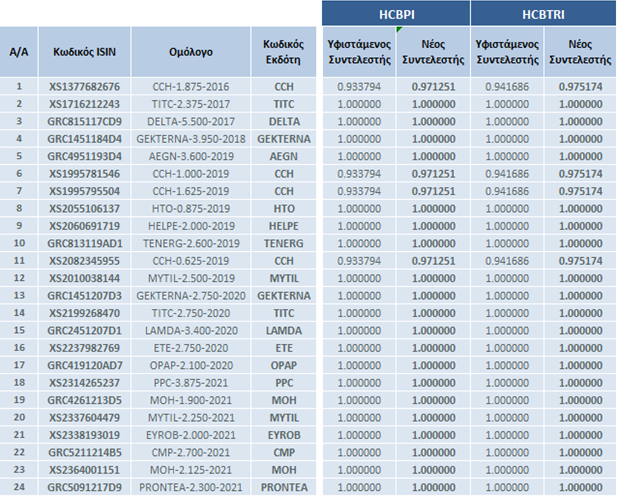Image resolution: width=617 pixels, height=496 pixels.
Task: Click the Κωδικός ISIN column header
Action: [85, 52]
